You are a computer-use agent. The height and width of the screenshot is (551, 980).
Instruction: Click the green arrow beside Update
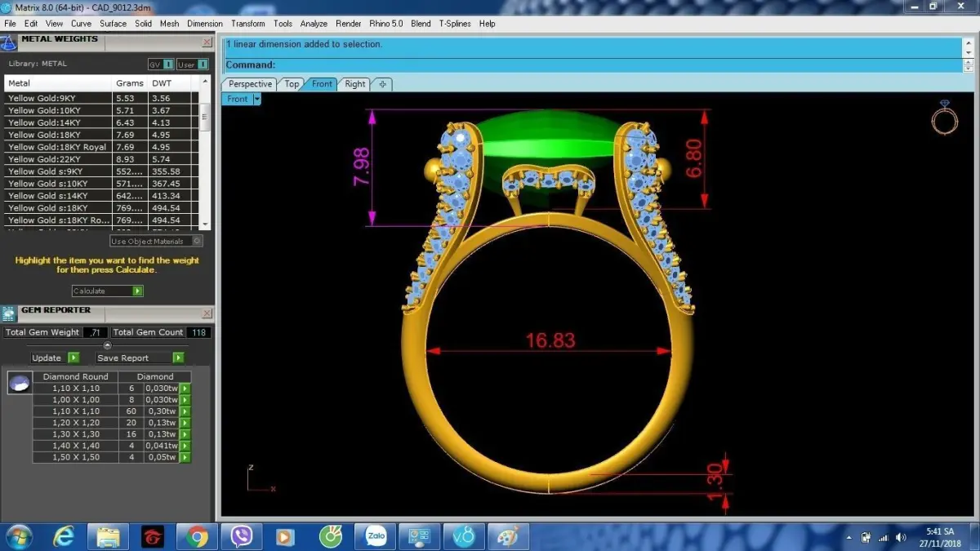73,358
